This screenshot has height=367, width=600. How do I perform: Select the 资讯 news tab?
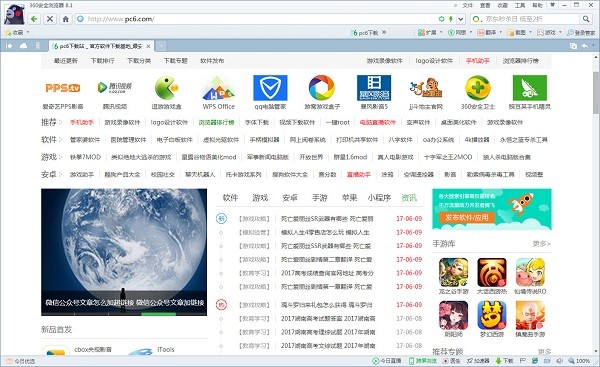[x=409, y=198]
